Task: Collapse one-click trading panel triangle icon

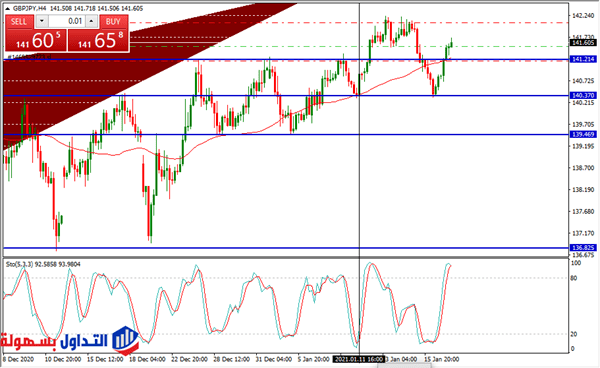Action: (8, 8)
